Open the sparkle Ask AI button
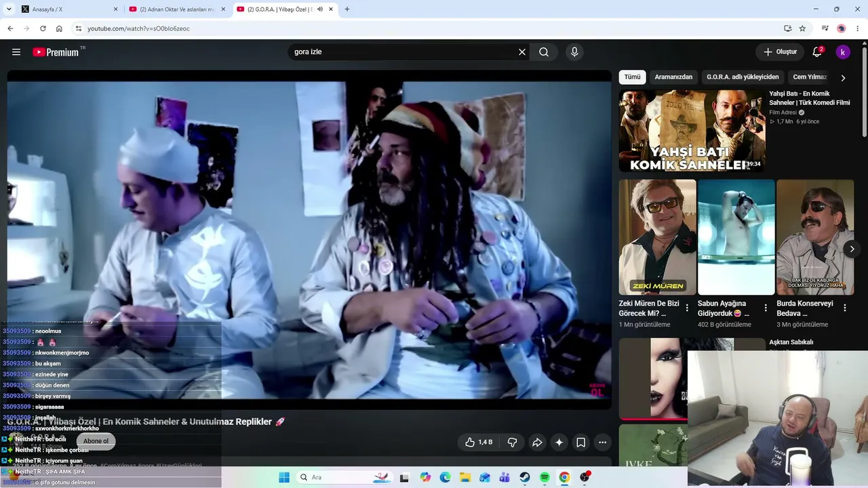The height and width of the screenshot is (488, 868). point(559,443)
